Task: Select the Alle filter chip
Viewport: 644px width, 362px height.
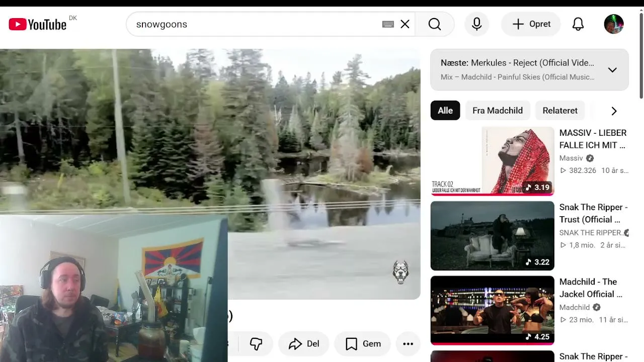Action: coord(445,111)
